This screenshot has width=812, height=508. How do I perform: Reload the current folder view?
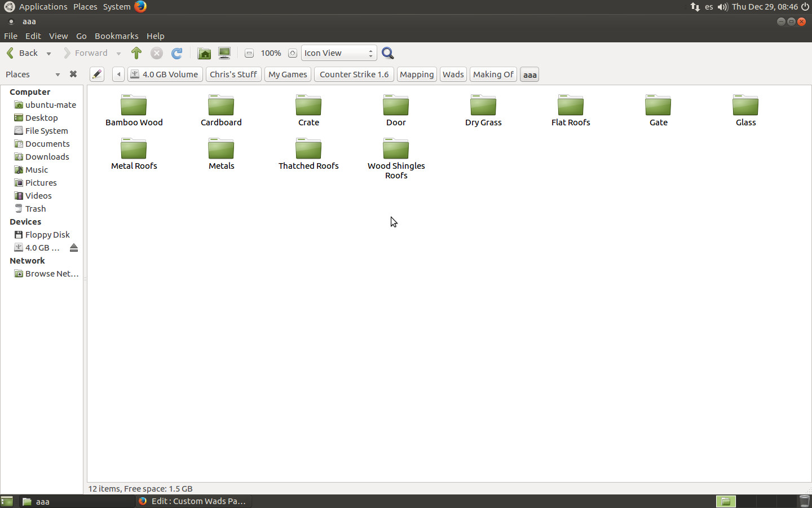tap(176, 52)
